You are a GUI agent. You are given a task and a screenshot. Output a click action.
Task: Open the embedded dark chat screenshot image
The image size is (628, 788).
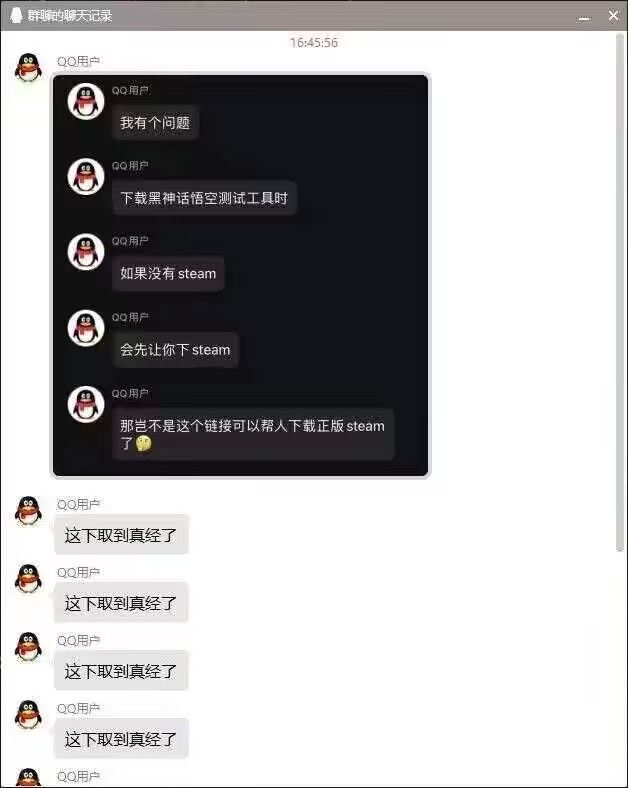pyautogui.click(x=241, y=275)
